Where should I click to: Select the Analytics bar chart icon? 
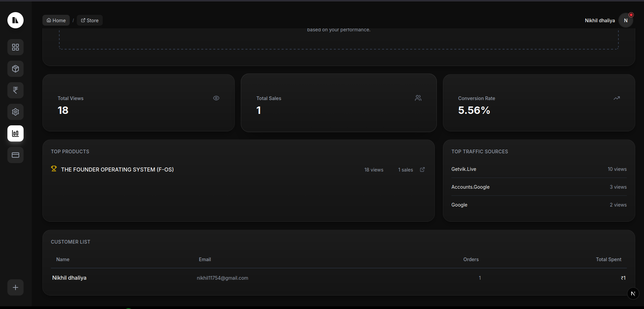[15, 133]
